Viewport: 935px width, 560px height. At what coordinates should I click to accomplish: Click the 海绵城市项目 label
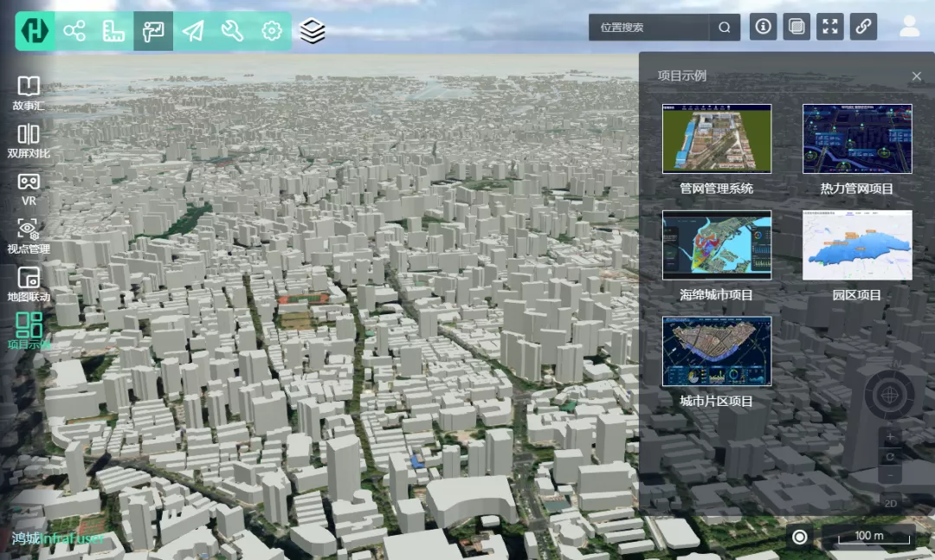pyautogui.click(x=717, y=295)
